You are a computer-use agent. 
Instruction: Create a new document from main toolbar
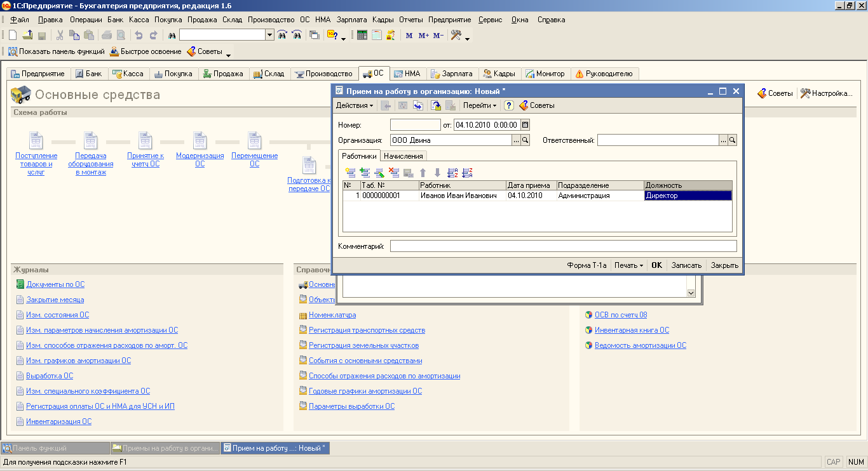(x=13, y=36)
